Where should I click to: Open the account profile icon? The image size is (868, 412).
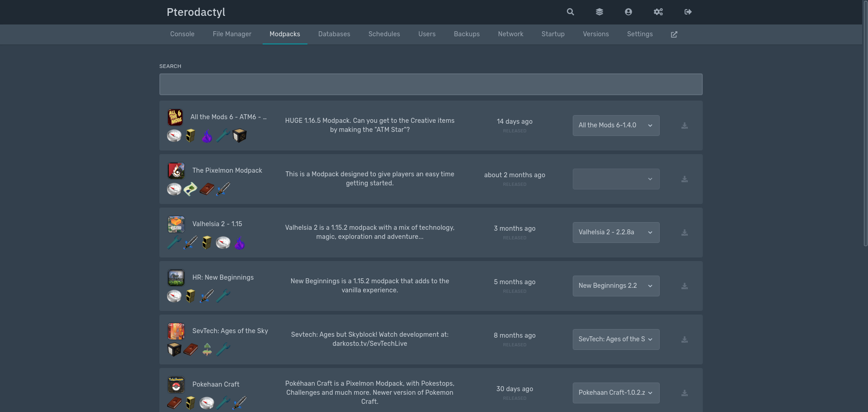pos(628,12)
